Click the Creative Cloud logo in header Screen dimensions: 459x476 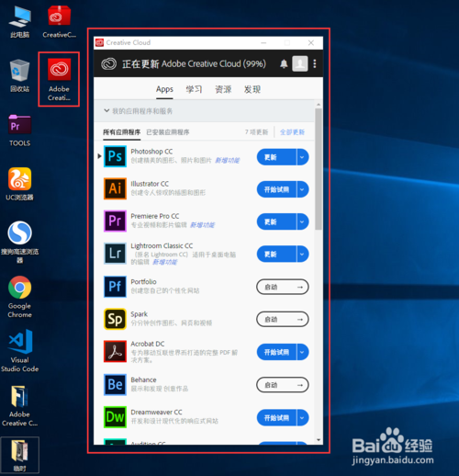tap(108, 63)
